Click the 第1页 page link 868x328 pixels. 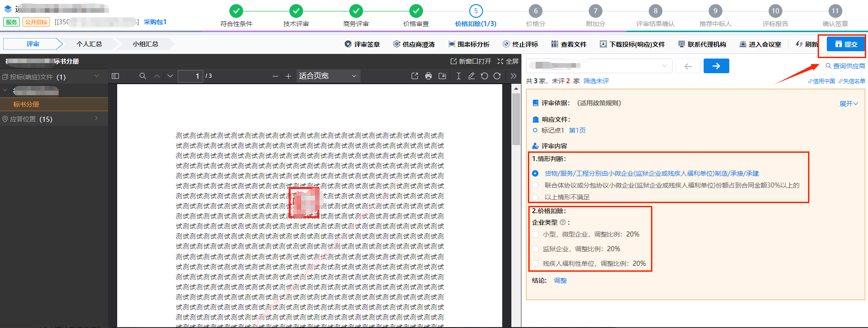[x=577, y=130]
